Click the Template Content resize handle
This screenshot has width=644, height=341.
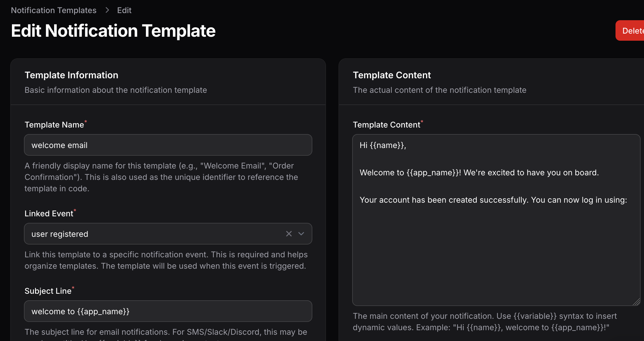tap(636, 302)
